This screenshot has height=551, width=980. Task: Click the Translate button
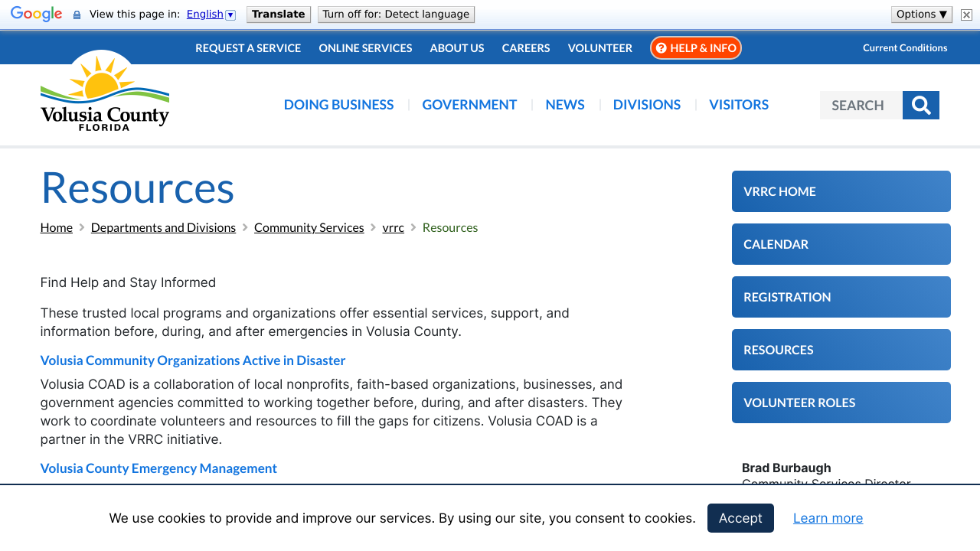tap(278, 13)
